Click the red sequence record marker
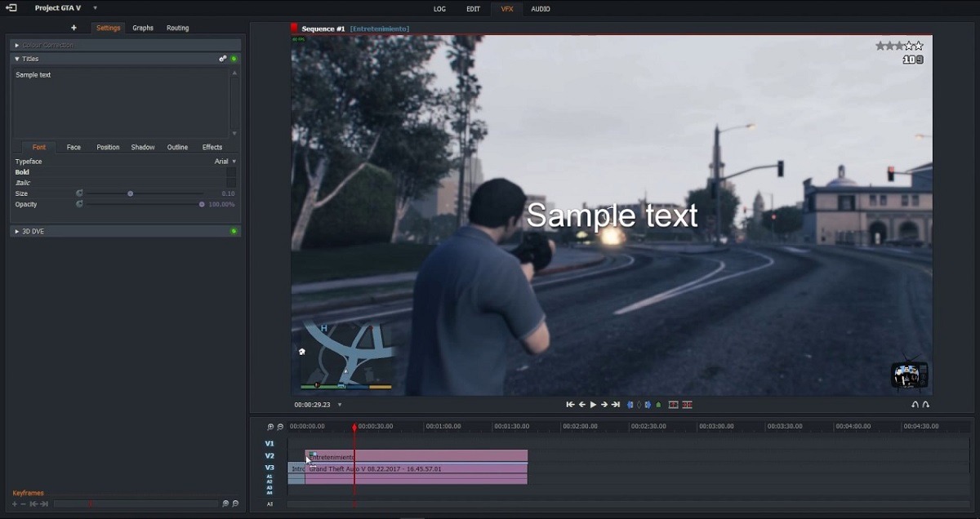Screen dimensions: 980x519 [295, 29]
